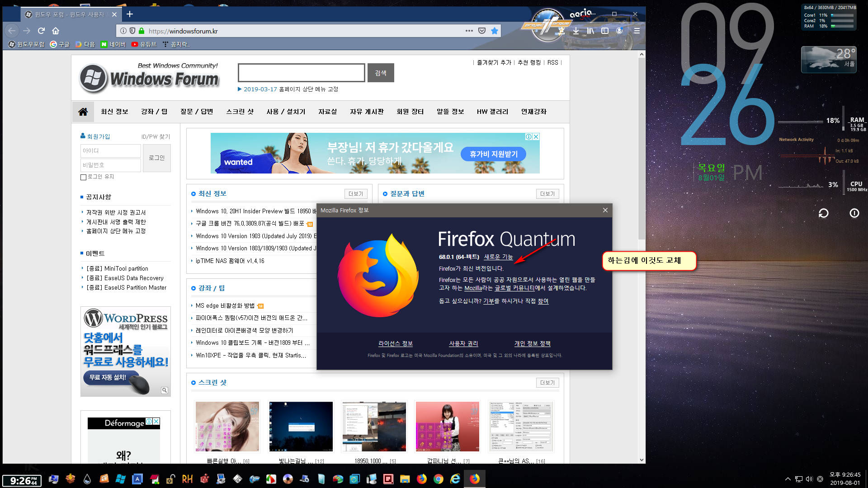Show site information icon in address bar
Screen dimensions: 868x488
tap(123, 31)
